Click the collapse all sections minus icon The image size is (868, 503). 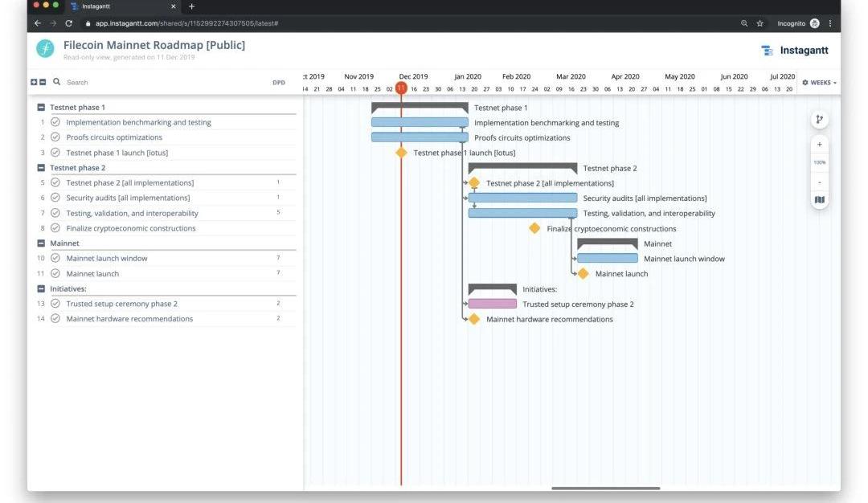tap(43, 82)
